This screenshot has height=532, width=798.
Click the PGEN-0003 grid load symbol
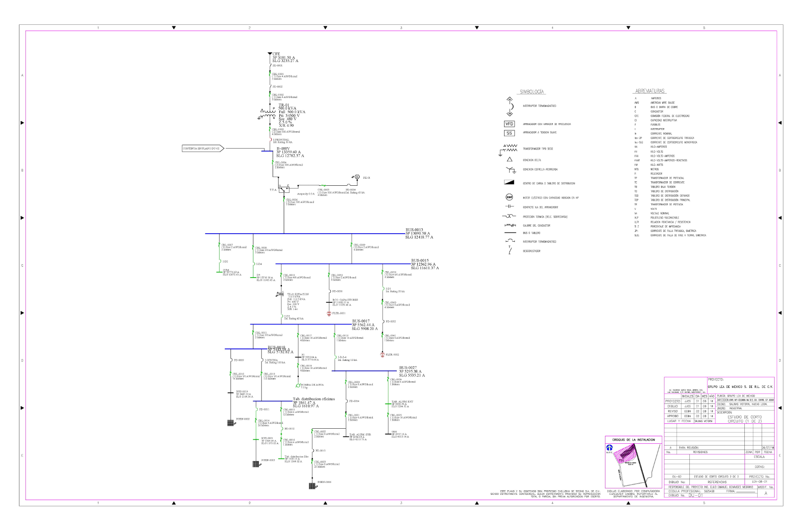(x=256, y=464)
